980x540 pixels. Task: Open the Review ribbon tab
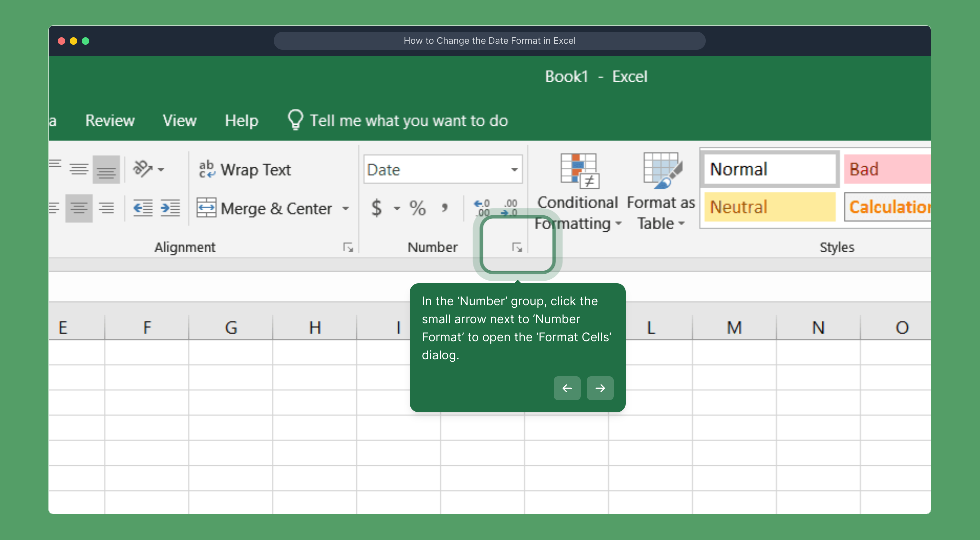pos(110,120)
